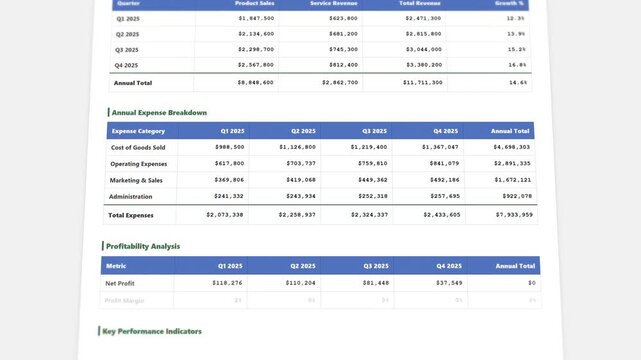Viewport: 641px width, 360px height.
Task: Click Marketing & Sales Q2 value $419,068
Action: click(x=301, y=180)
